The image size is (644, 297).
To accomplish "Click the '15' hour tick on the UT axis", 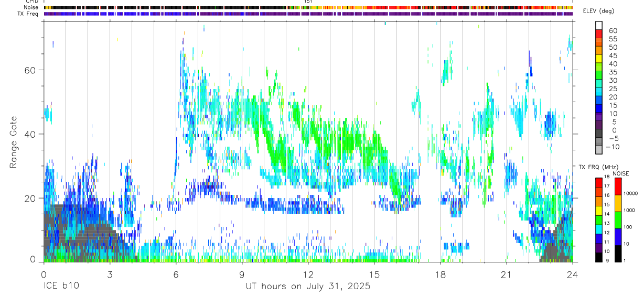I will pyautogui.click(x=374, y=274).
